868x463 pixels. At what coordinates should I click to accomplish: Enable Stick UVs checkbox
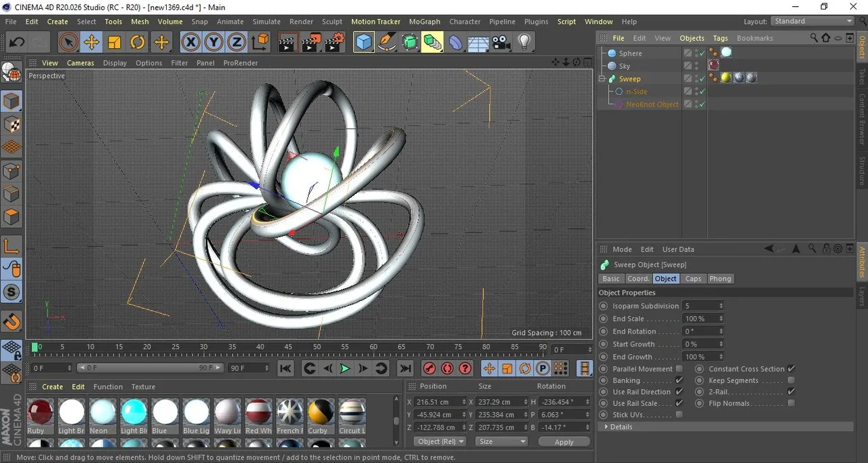point(679,414)
